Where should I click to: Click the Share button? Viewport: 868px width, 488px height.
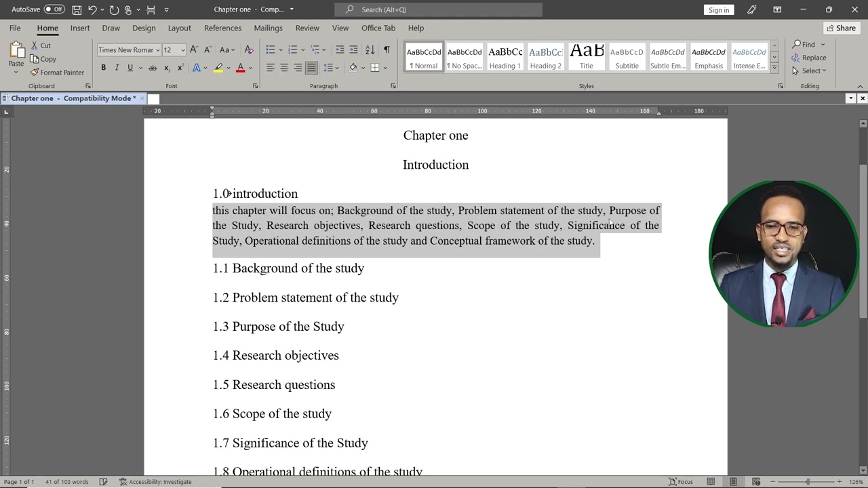[x=841, y=28]
